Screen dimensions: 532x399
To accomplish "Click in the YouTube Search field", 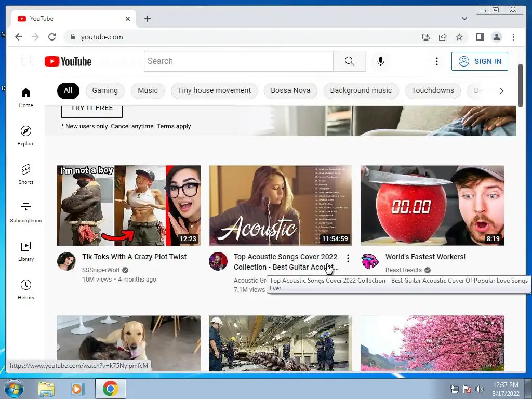I will [x=238, y=61].
